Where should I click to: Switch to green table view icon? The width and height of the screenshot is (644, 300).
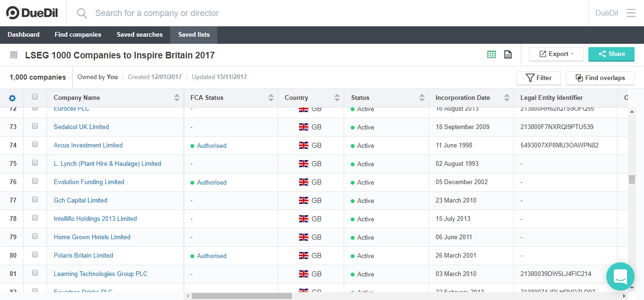(491, 55)
